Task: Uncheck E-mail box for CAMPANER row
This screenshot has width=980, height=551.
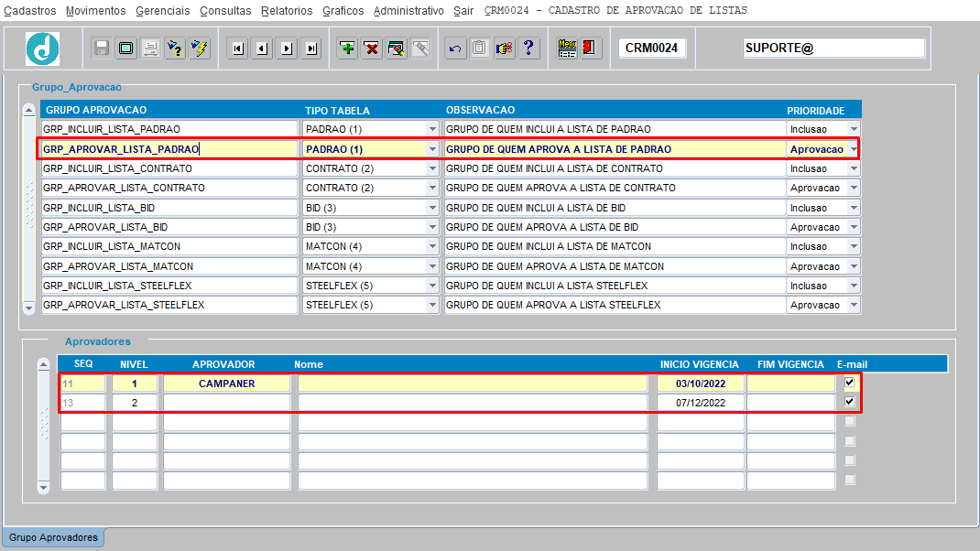Action: [849, 383]
